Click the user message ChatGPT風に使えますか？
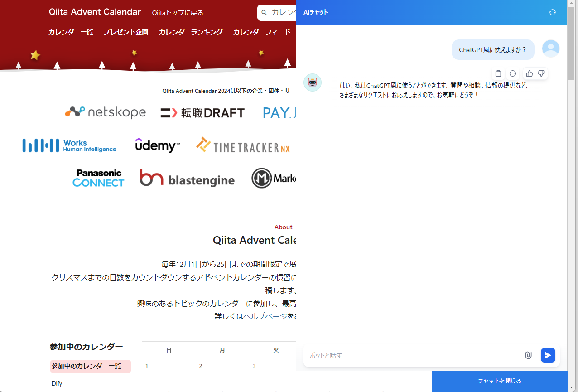The height and width of the screenshot is (392, 578). point(493,50)
